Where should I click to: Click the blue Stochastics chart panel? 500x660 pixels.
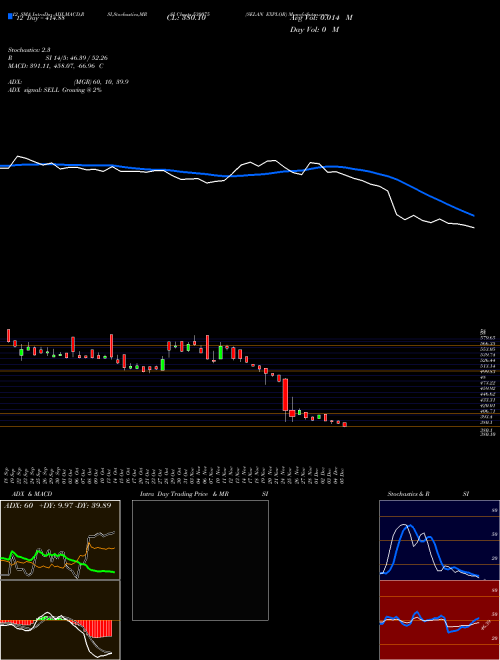[x=439, y=540]
